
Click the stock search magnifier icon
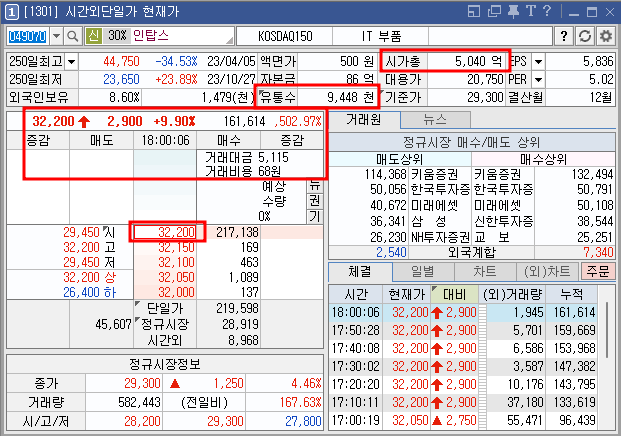tap(72, 36)
